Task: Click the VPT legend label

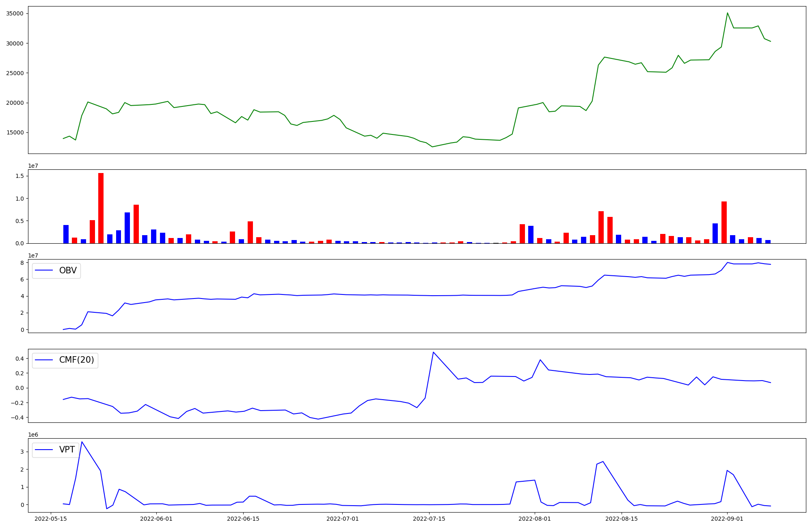Action: (x=67, y=450)
